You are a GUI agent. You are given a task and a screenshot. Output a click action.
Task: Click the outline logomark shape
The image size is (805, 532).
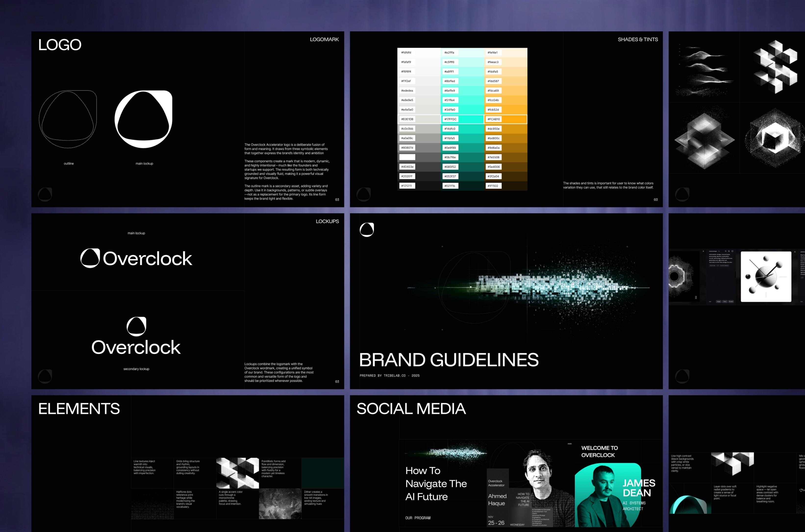pos(68,119)
